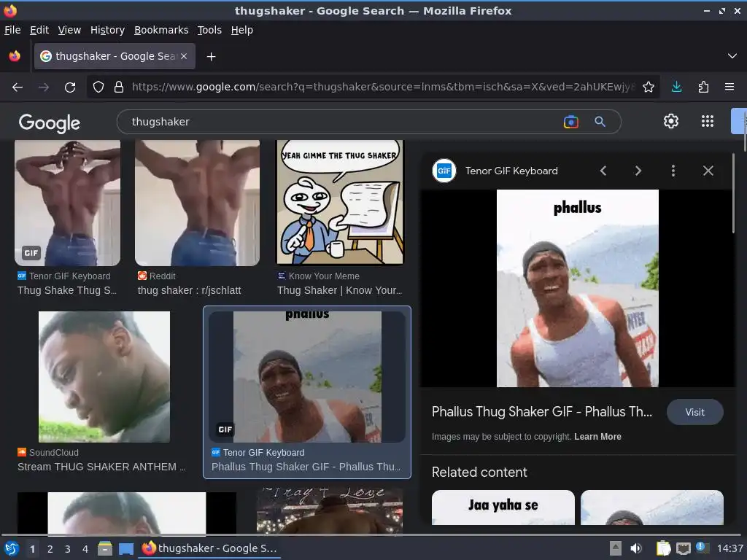Switch to workspace 2 in taskbar
This screenshot has height=560, width=747.
[x=50, y=549]
